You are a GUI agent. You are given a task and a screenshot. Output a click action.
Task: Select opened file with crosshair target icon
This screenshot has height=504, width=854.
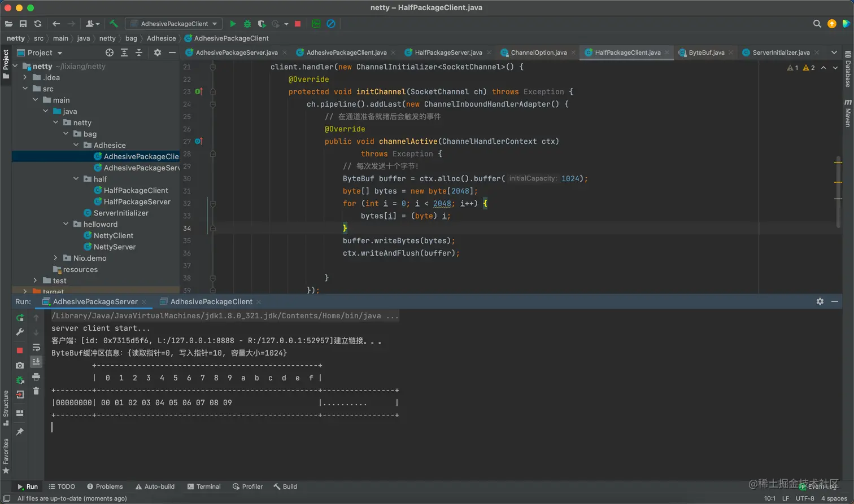point(110,52)
